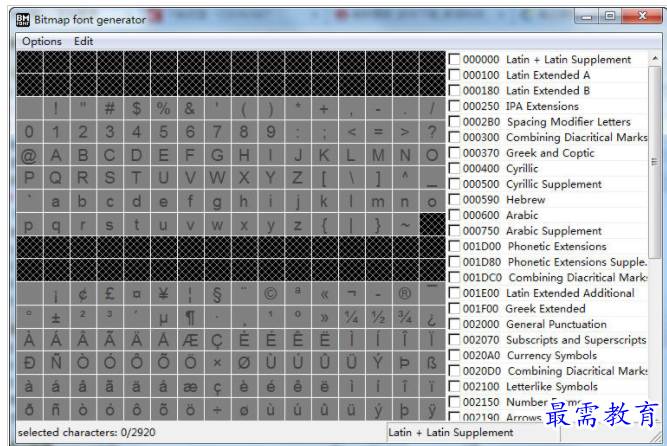This screenshot has width=667, height=446.
Task: Select the digit 0 glyph
Action: (29, 132)
